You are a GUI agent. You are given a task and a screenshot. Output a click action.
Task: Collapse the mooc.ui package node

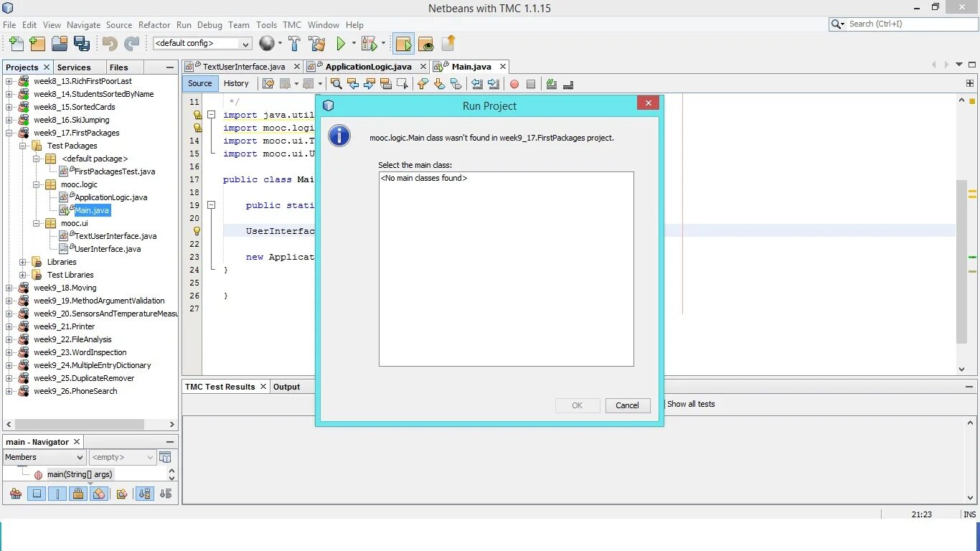coord(37,223)
